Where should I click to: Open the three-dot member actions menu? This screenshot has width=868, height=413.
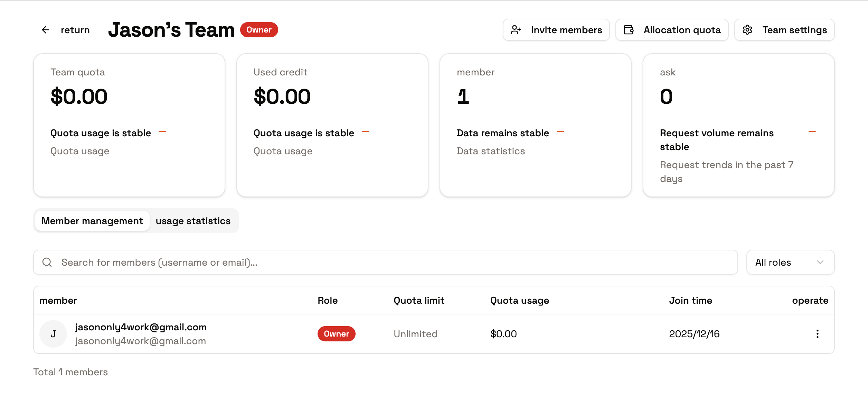pos(817,334)
